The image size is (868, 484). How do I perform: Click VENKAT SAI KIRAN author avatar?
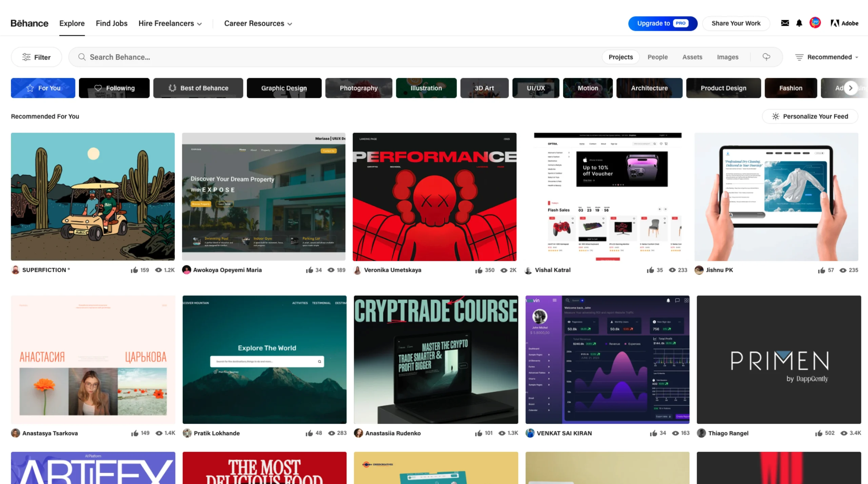(530, 433)
